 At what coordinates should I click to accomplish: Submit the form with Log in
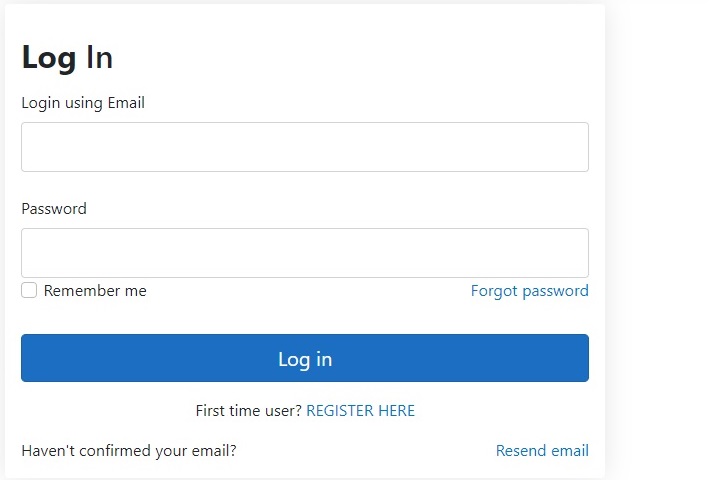point(304,358)
